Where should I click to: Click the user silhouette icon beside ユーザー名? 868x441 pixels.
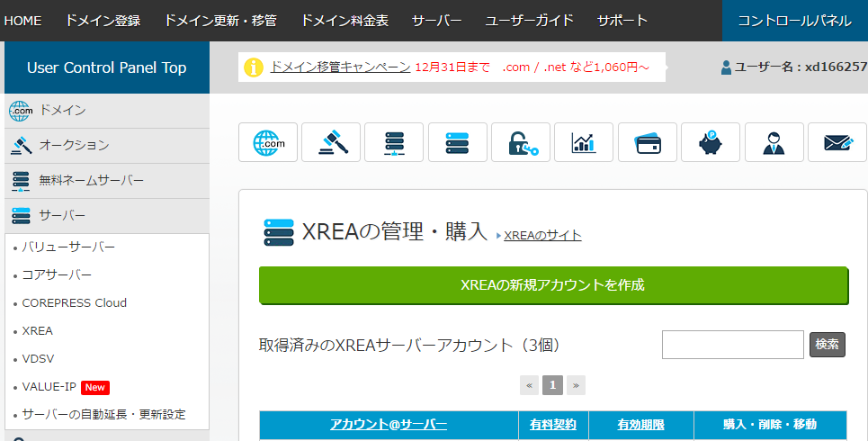click(726, 67)
